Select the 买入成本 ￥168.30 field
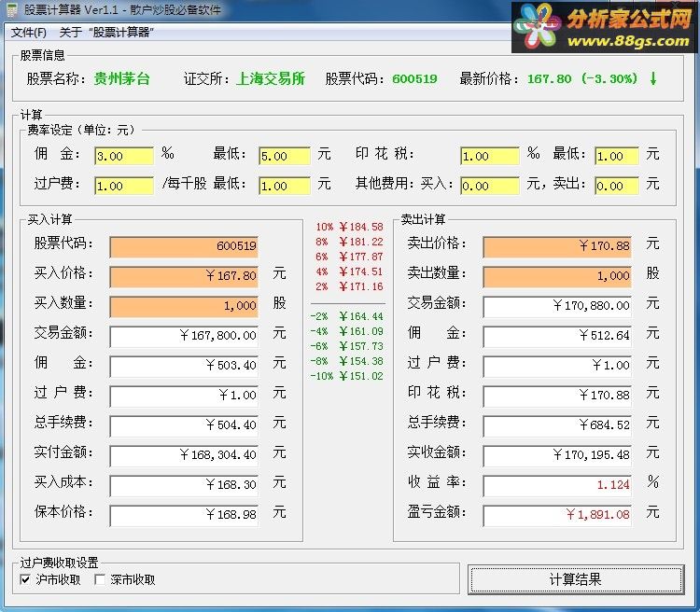Image resolution: width=700 pixels, height=612 pixels. [x=184, y=485]
